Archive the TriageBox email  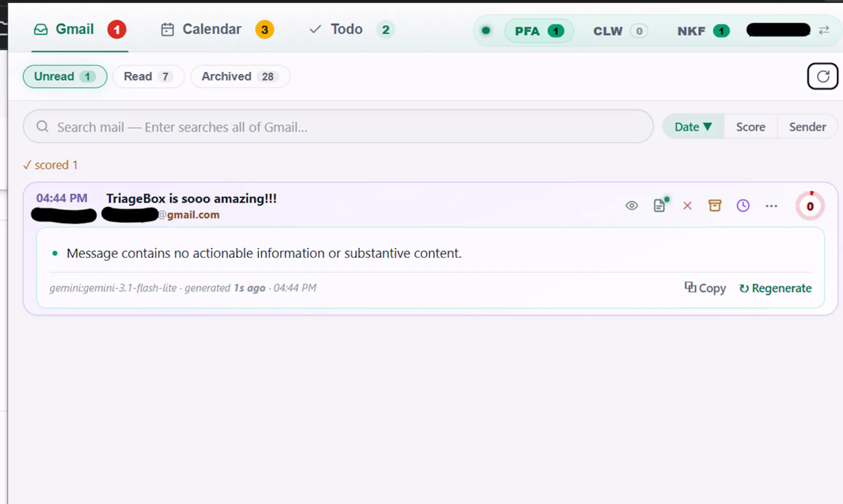[x=714, y=205]
